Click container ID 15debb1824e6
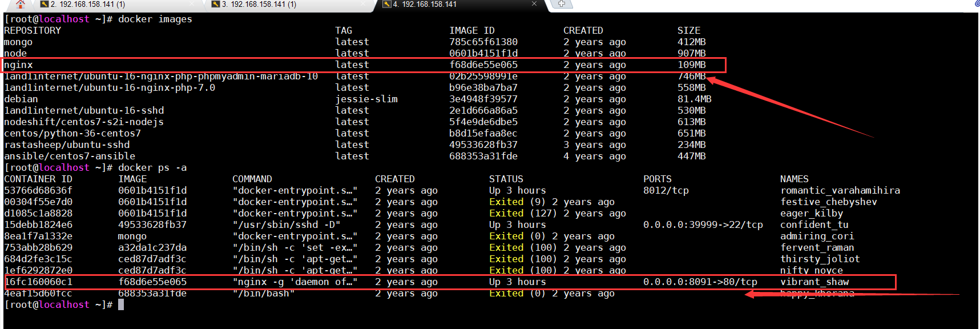 38,225
